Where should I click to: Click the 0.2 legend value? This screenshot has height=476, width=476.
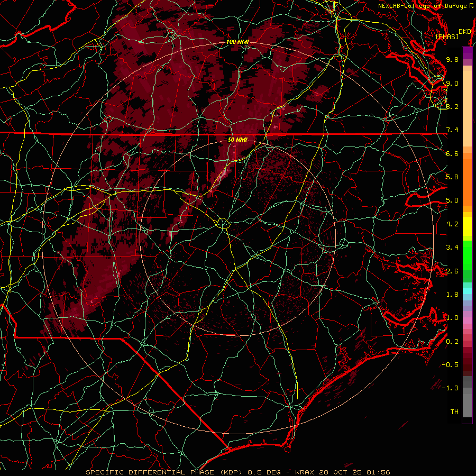452,342
